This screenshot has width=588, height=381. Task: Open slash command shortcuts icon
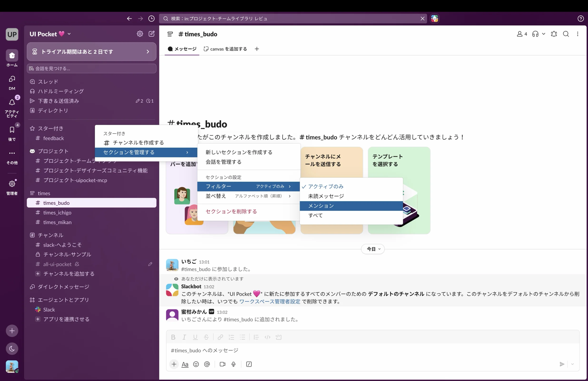[x=249, y=364]
